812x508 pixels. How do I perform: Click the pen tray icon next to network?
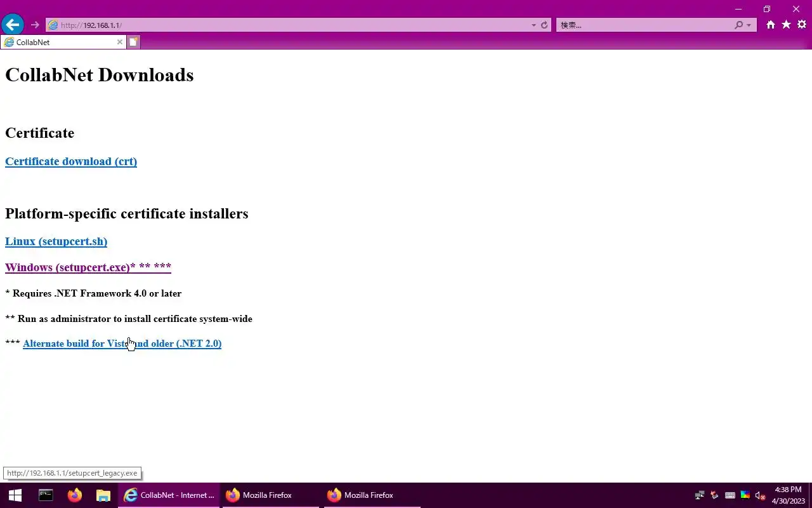click(x=715, y=495)
